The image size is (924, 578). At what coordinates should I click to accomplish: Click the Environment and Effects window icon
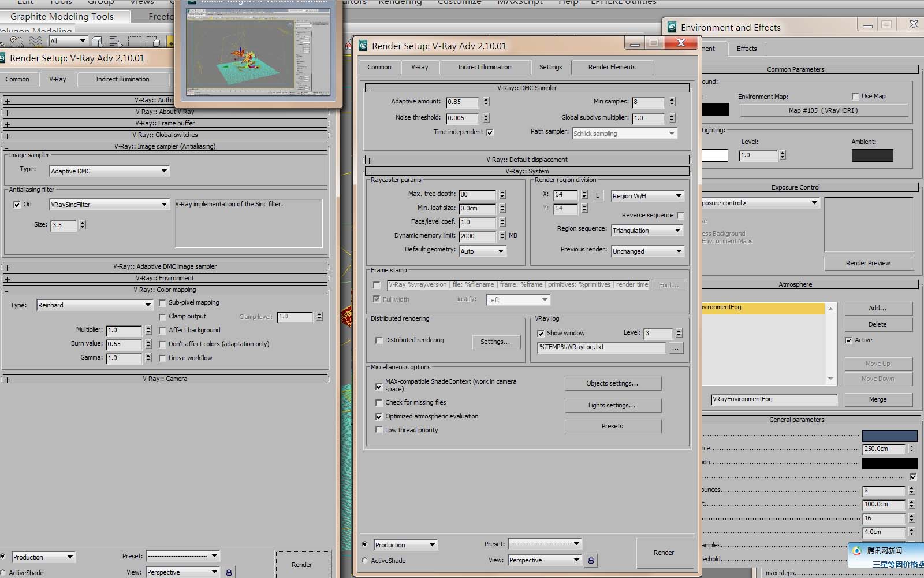click(x=672, y=27)
